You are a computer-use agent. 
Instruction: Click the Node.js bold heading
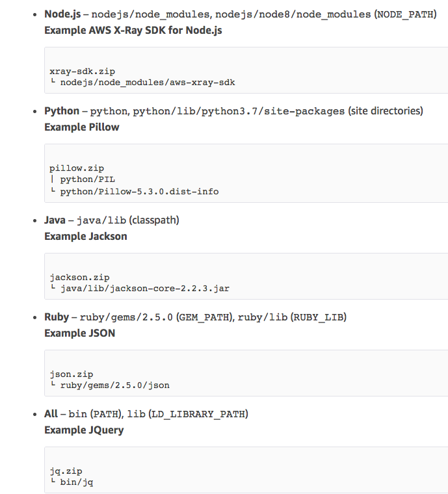tap(62, 14)
